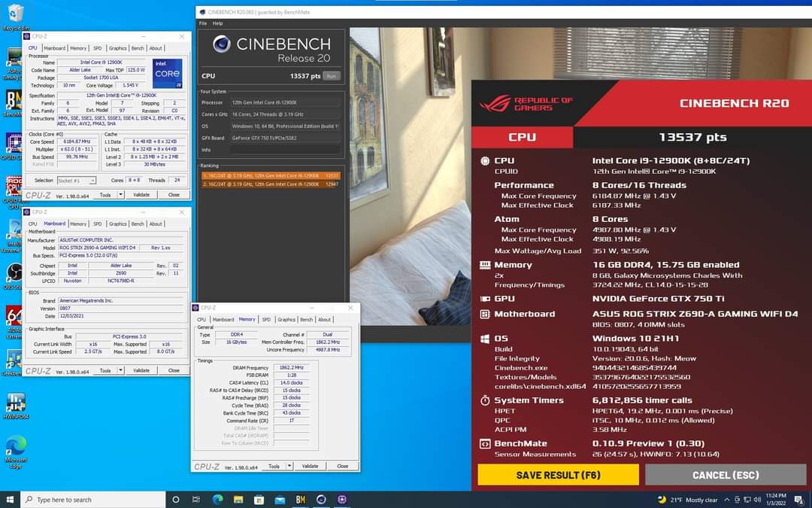Click Close in Mainboard CPU-Z window
812x508 pixels.
[174, 370]
